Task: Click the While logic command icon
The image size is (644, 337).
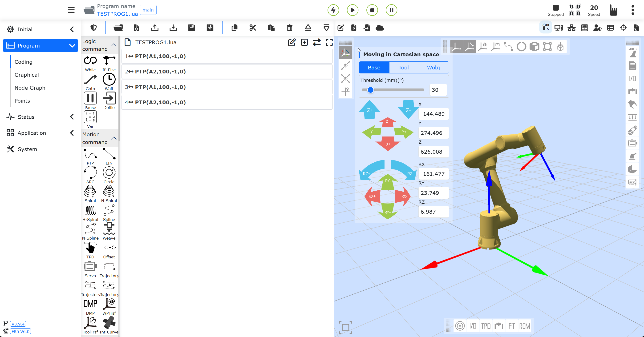Action: click(90, 61)
